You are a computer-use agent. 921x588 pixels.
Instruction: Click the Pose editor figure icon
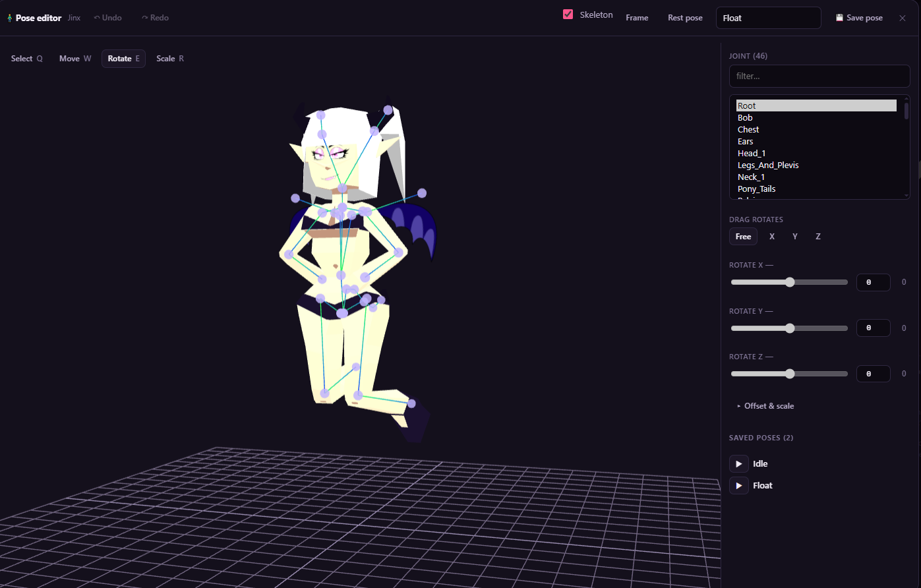click(x=9, y=18)
